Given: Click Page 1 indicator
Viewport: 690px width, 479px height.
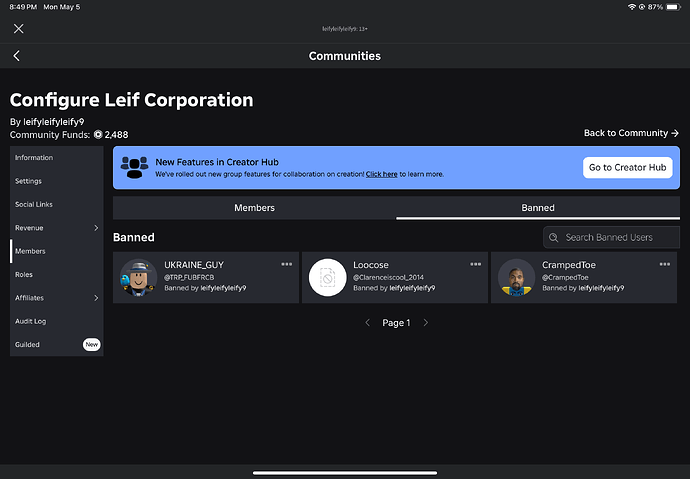Looking at the screenshot, I should (x=396, y=323).
